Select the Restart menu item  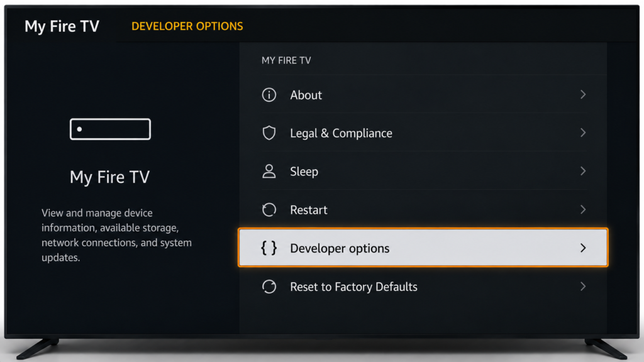click(424, 210)
